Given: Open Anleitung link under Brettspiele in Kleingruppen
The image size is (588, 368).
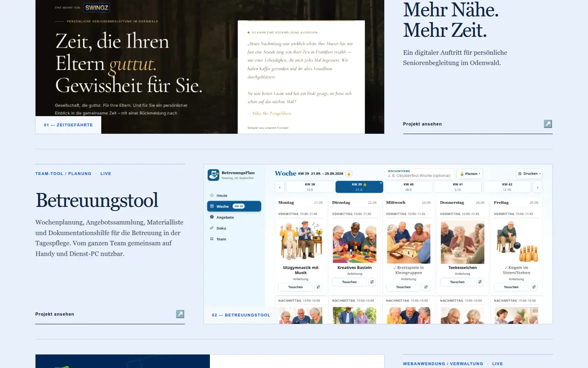Looking at the screenshot, I should click(x=408, y=279).
